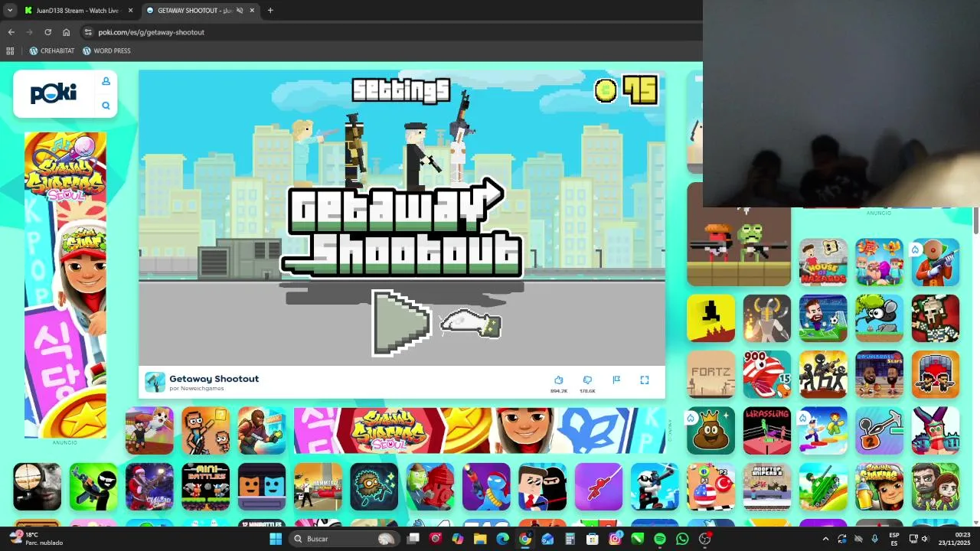Open WhatsApp from the taskbar

click(682, 539)
